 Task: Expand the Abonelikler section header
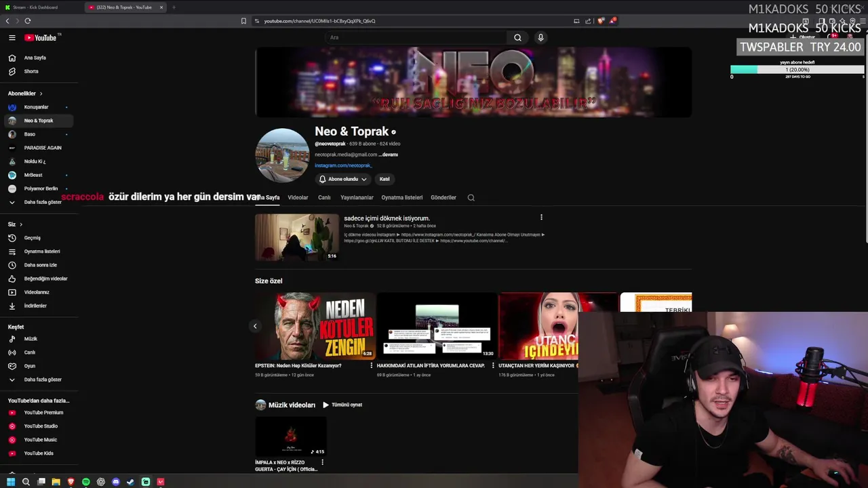click(x=25, y=94)
